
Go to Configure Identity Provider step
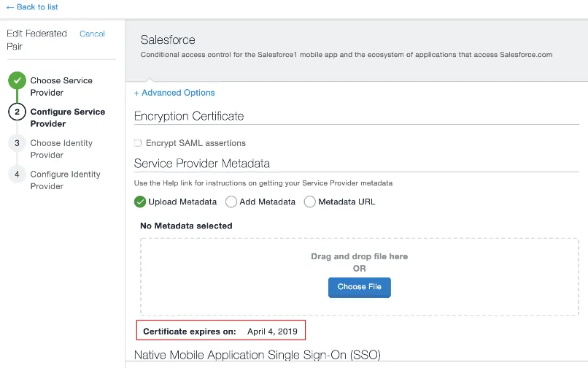point(65,180)
